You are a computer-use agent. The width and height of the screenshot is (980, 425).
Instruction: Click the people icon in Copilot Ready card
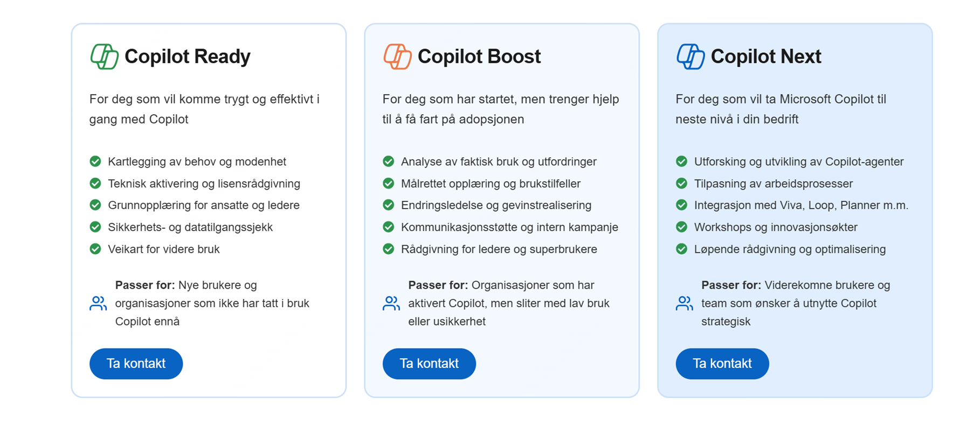[x=98, y=303]
